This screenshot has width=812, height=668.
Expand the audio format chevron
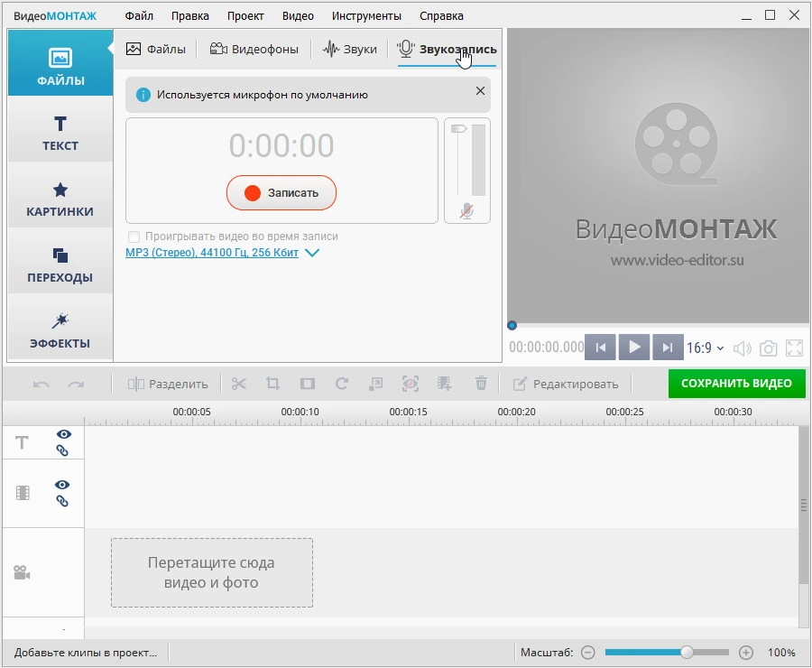click(312, 253)
